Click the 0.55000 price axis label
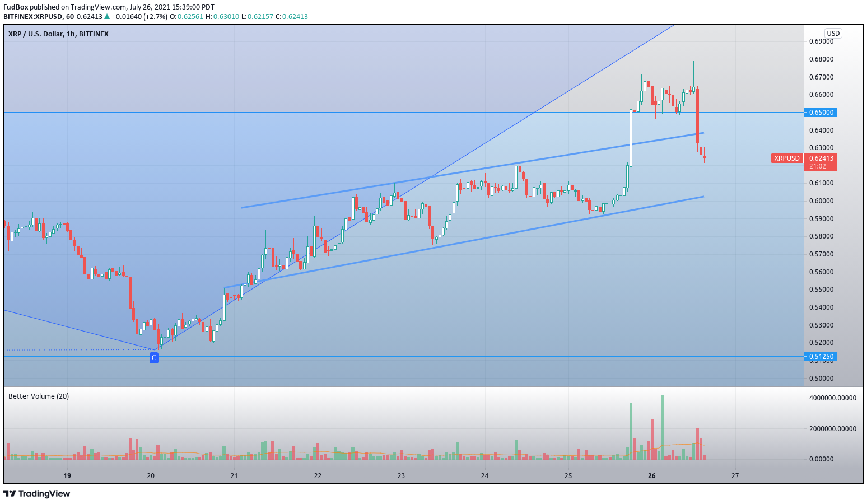The height and width of the screenshot is (504, 867). (821, 290)
